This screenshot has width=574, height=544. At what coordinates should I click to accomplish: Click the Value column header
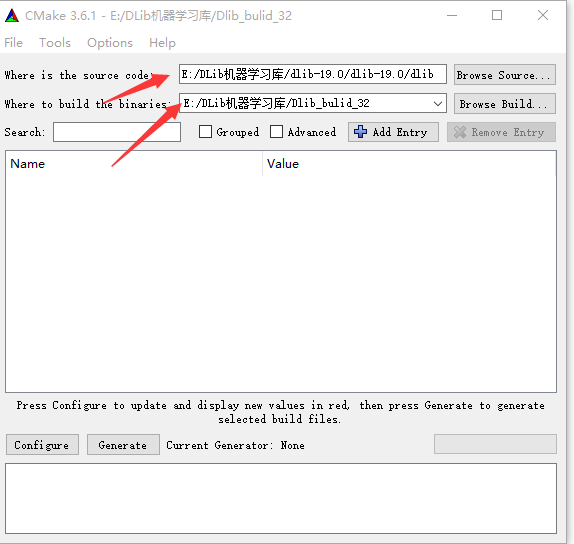(x=409, y=164)
